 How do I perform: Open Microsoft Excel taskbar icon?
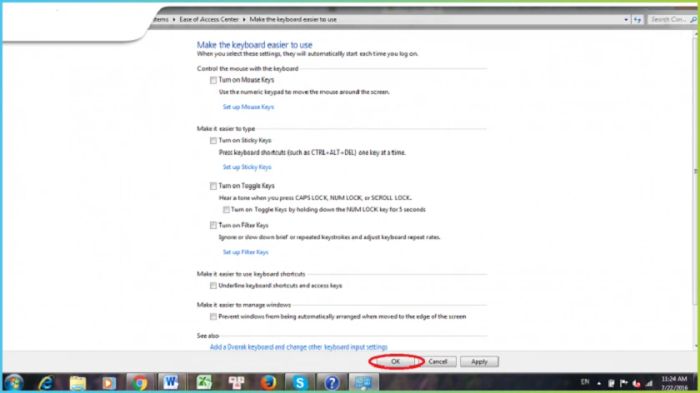(x=204, y=383)
